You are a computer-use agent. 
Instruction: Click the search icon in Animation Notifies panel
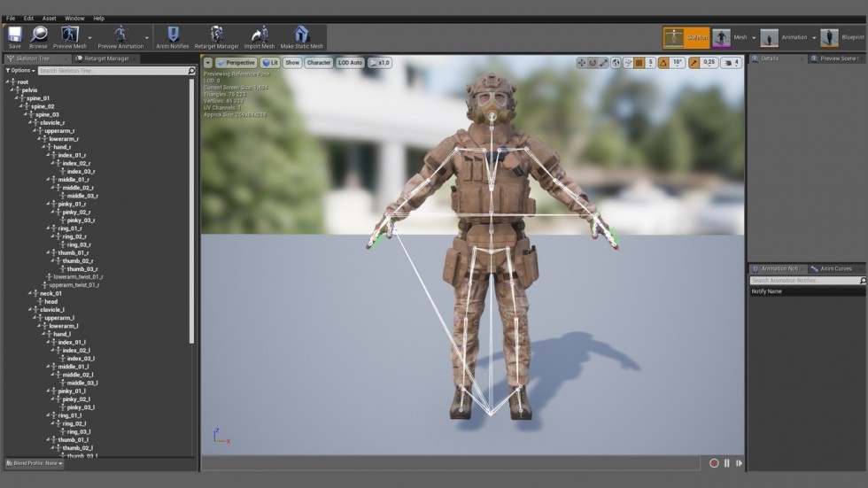coord(863,281)
